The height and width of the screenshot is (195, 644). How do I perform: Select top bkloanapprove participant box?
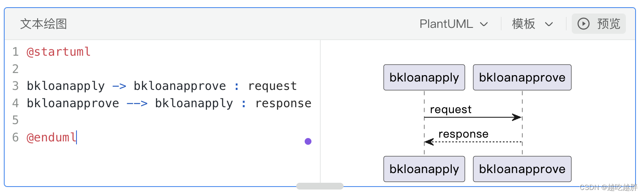[522, 77]
